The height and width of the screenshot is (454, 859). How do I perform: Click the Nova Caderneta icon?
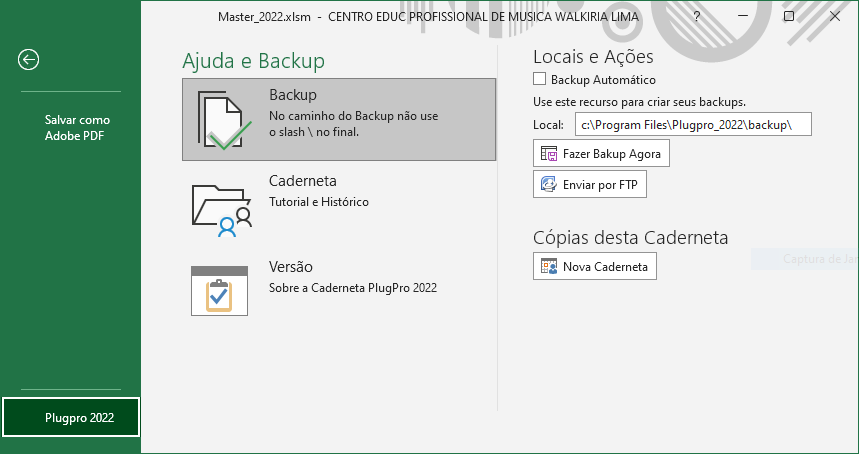549,266
